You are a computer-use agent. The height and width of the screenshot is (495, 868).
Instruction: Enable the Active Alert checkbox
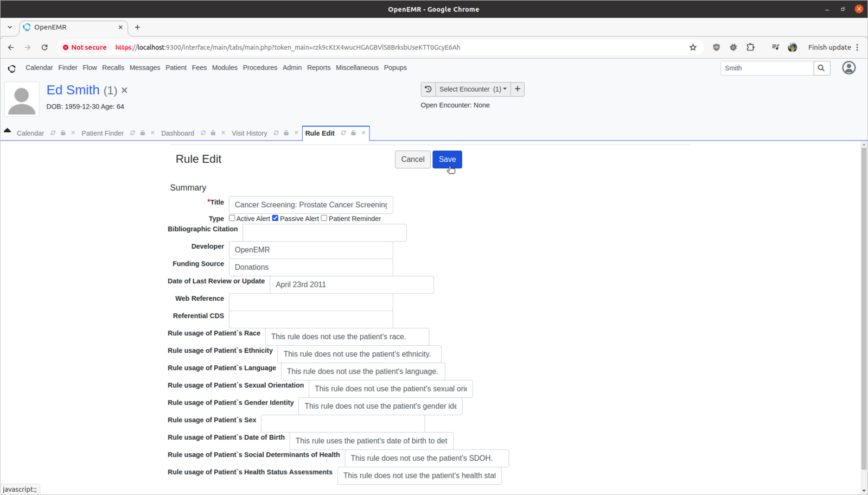pyautogui.click(x=232, y=218)
